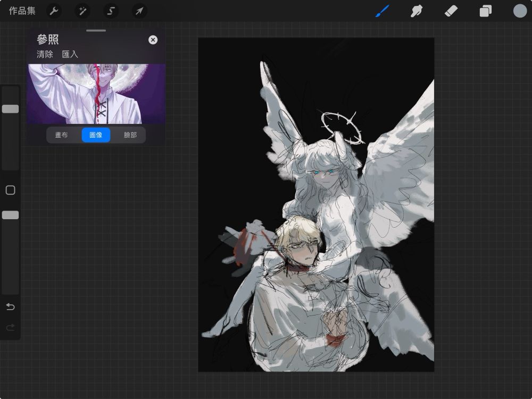Select the Selection tool
This screenshot has width=532, height=399.
click(111, 11)
